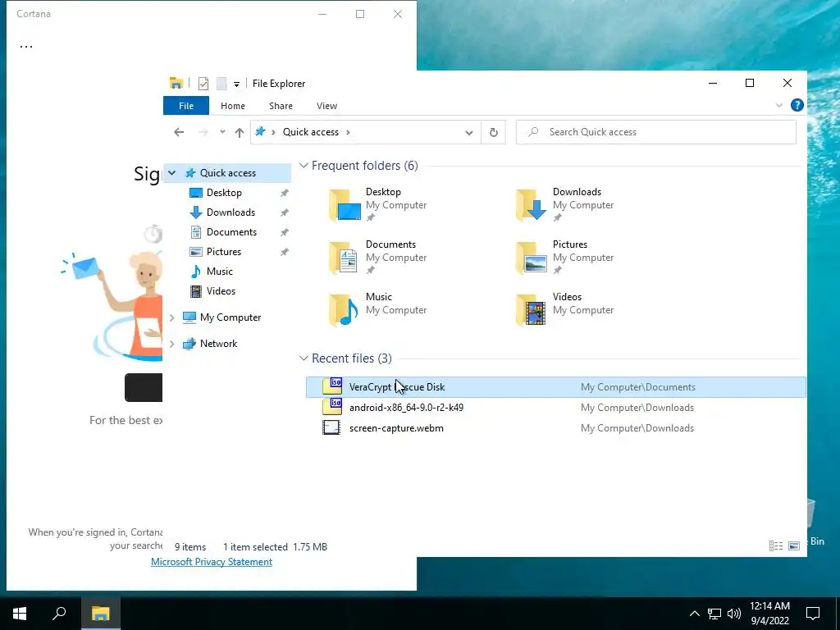
Task: Click the screen-capture.webm video file icon
Action: tap(331, 427)
